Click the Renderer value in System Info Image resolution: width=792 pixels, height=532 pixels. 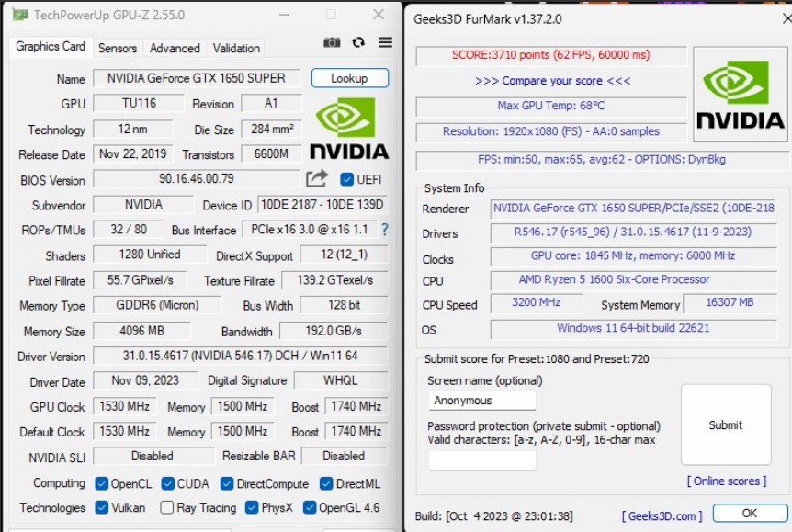point(633,209)
